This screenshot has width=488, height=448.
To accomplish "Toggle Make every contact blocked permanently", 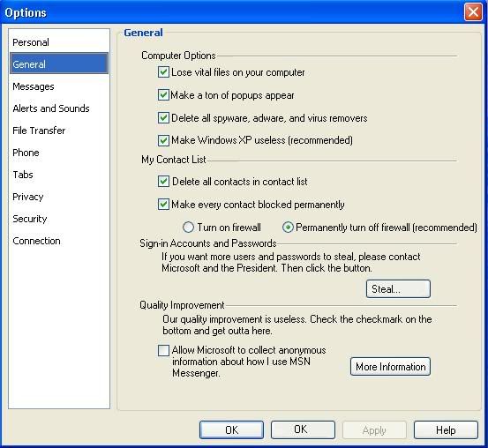I will (163, 205).
